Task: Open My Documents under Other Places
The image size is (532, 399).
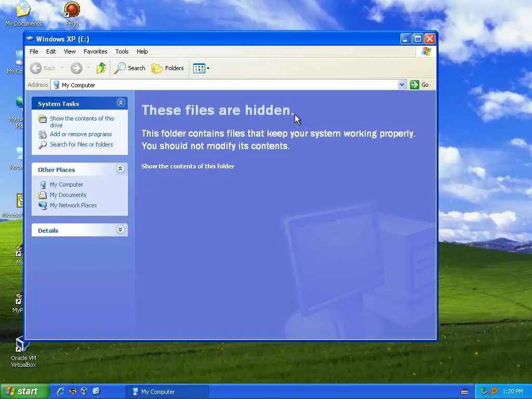Action: [68, 195]
